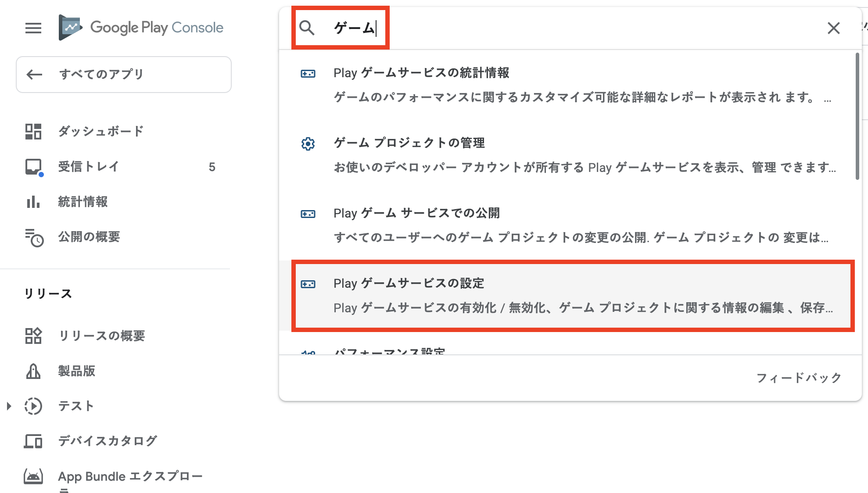Click the inbox tray icon
The height and width of the screenshot is (493, 868).
(33, 167)
